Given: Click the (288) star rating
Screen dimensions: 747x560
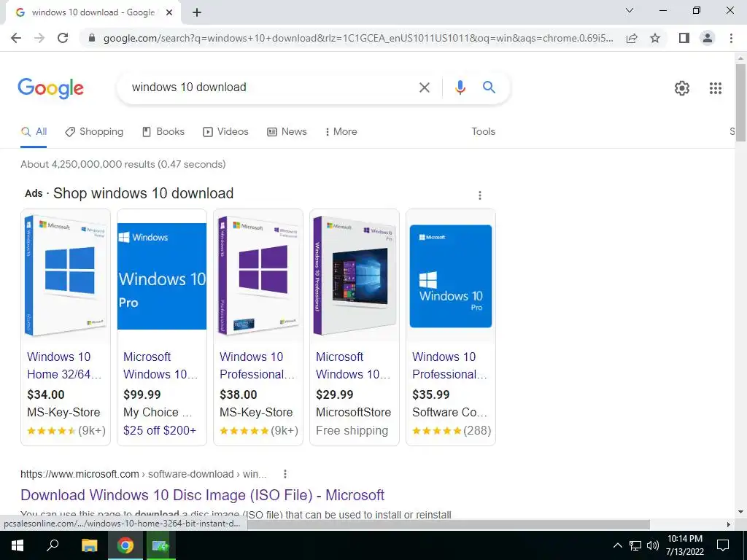Looking at the screenshot, I should pyautogui.click(x=452, y=430).
